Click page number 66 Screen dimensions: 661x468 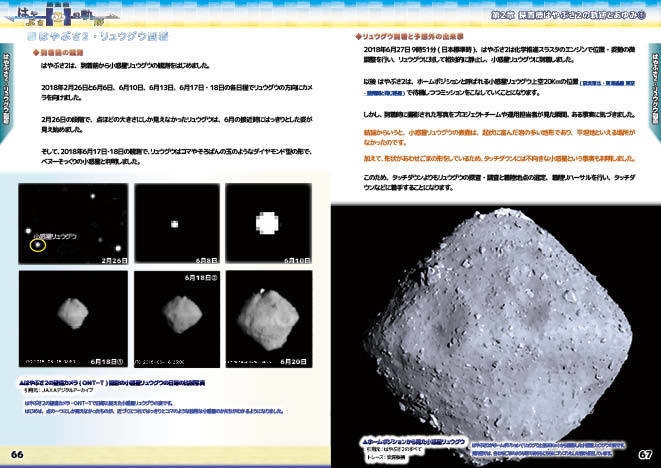17,455
